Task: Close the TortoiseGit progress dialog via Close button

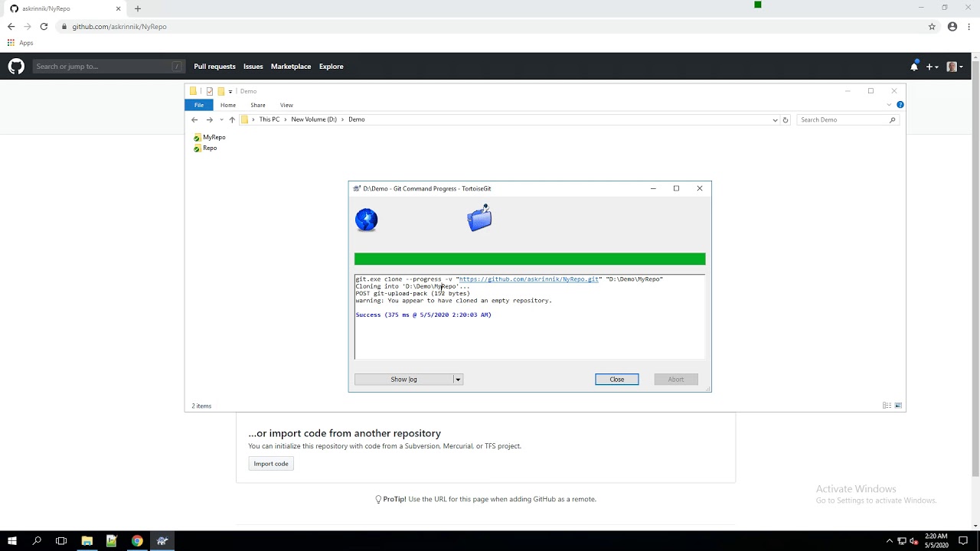Action: click(x=616, y=379)
